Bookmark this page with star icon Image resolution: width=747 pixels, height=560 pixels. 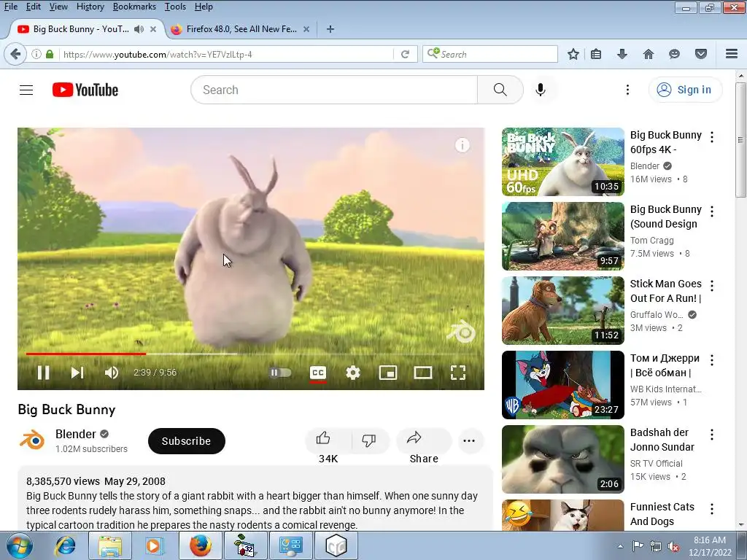pos(573,54)
